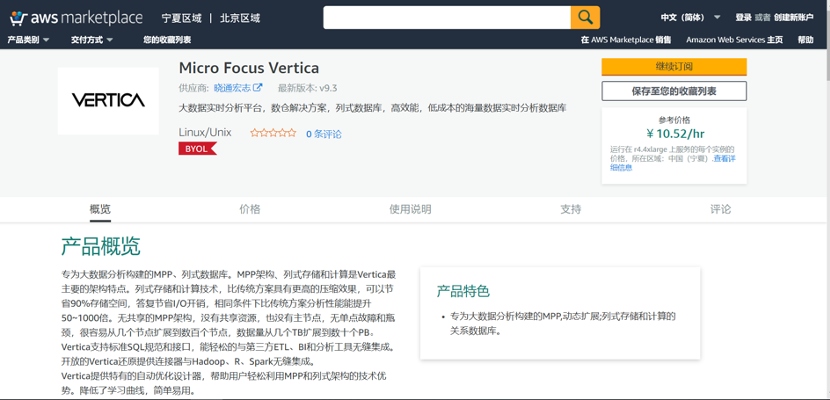Switch to the 概览 tab
The height and width of the screenshot is (400, 830).
click(x=101, y=210)
